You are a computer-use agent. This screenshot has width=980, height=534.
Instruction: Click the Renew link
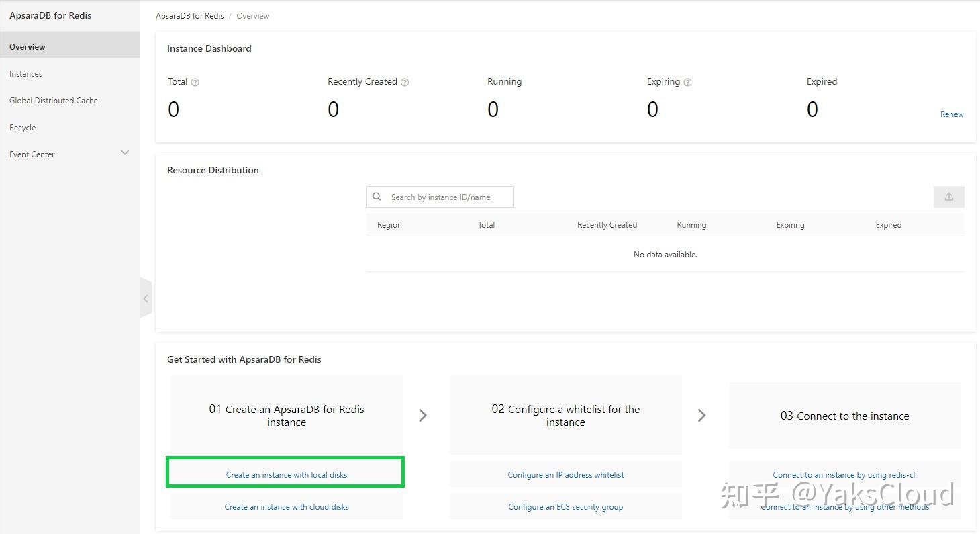click(x=952, y=114)
